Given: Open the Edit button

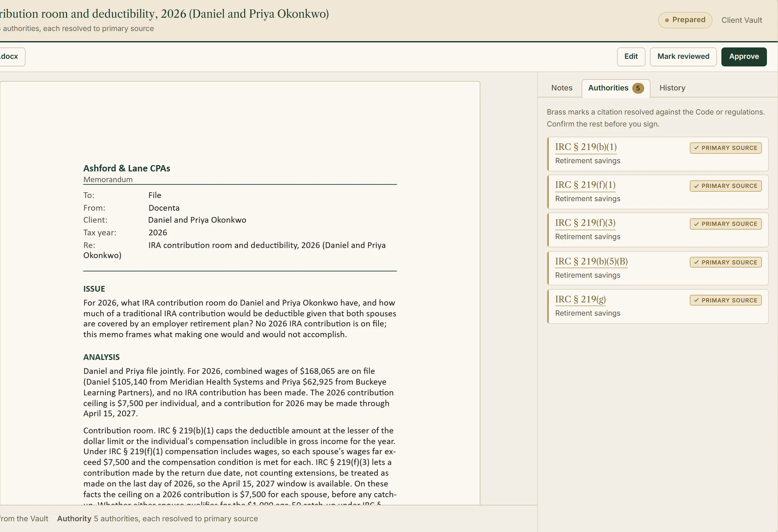Looking at the screenshot, I should point(631,57).
